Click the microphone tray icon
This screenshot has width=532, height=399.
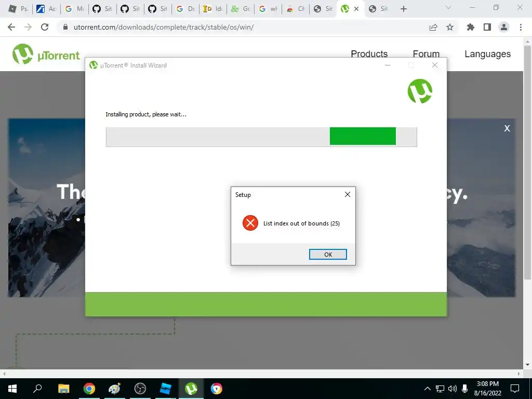click(465, 389)
